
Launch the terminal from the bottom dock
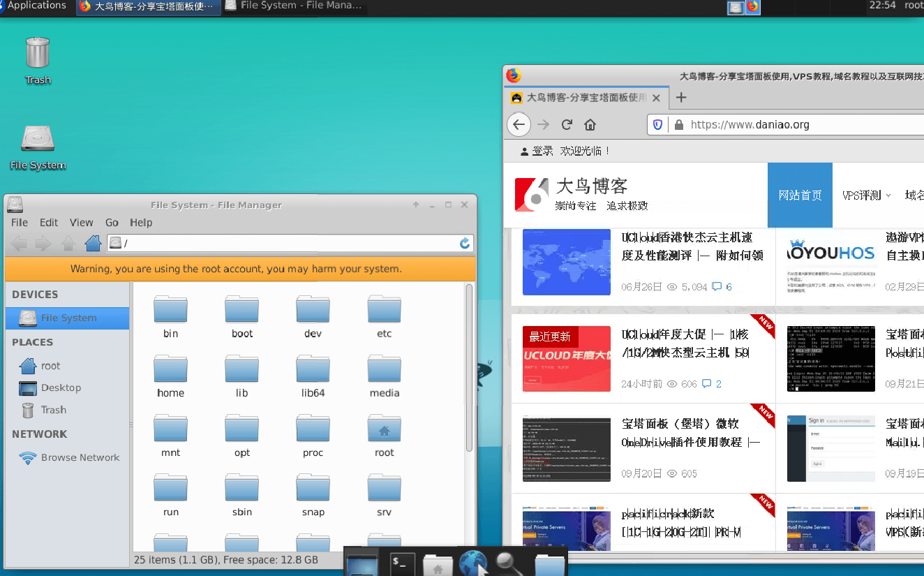click(402, 563)
